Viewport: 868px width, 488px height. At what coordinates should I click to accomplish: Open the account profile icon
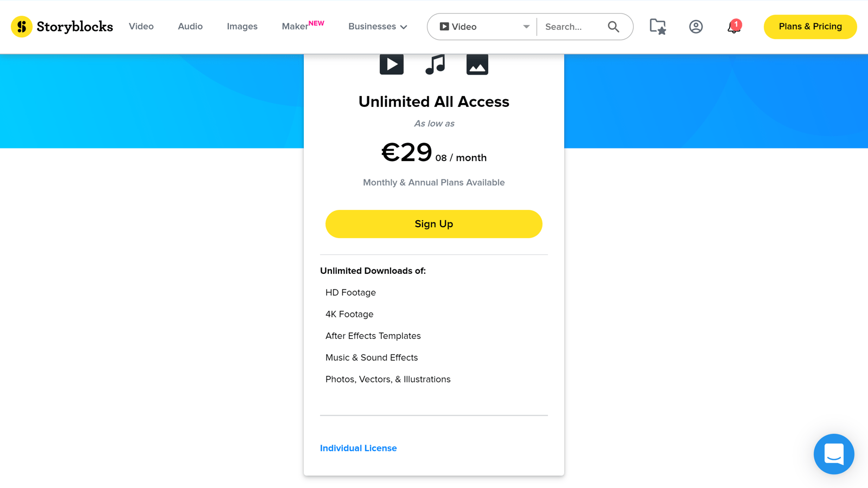click(x=695, y=26)
